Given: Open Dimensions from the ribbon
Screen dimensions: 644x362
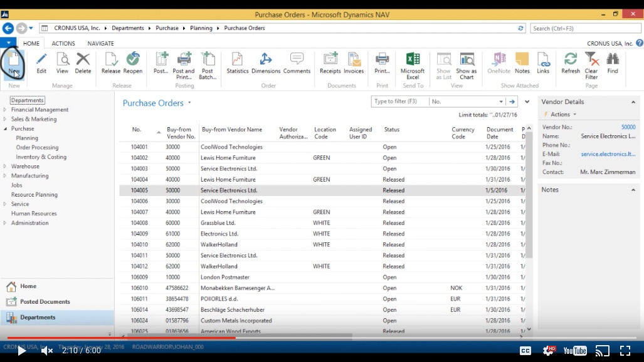Looking at the screenshot, I should click(x=266, y=63).
